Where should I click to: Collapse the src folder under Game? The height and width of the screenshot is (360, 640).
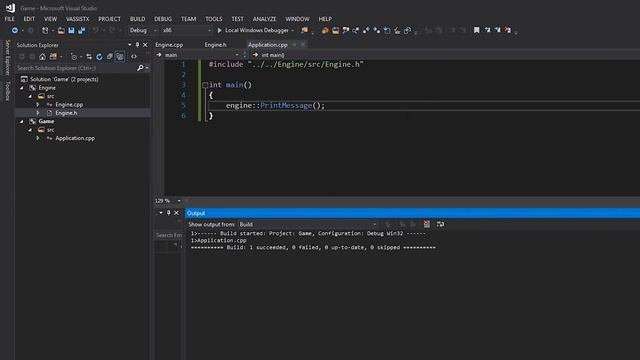pyautogui.click(x=30, y=130)
